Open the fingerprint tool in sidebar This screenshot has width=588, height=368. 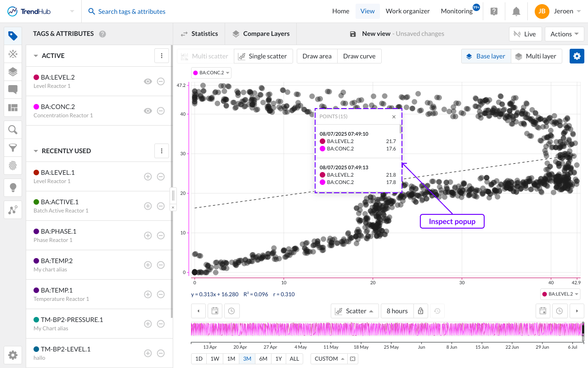point(13,165)
